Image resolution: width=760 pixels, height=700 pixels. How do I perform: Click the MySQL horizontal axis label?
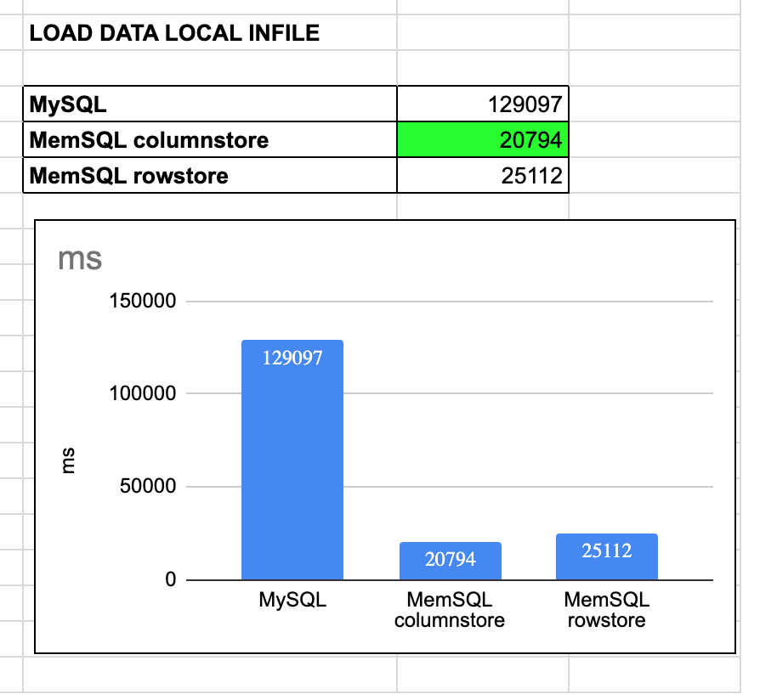point(292,601)
